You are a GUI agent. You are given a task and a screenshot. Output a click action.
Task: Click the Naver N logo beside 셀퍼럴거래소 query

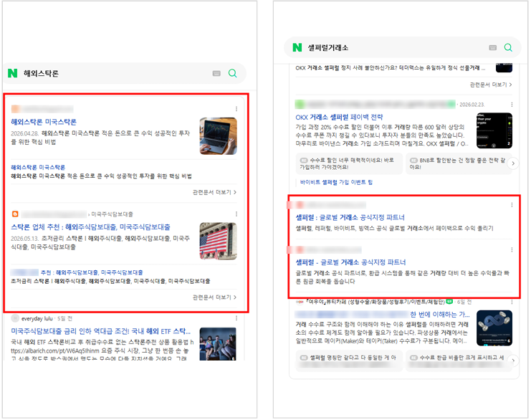coord(297,47)
